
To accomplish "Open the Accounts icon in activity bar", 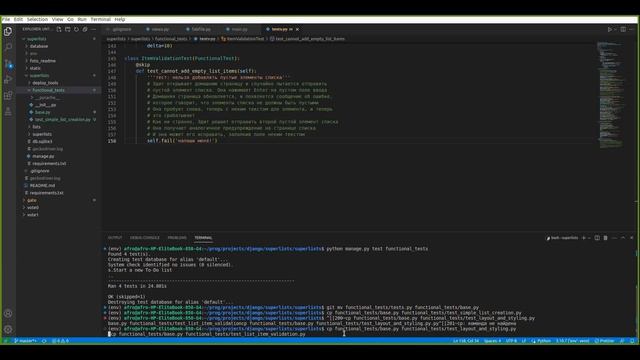I will pos(8,313).
